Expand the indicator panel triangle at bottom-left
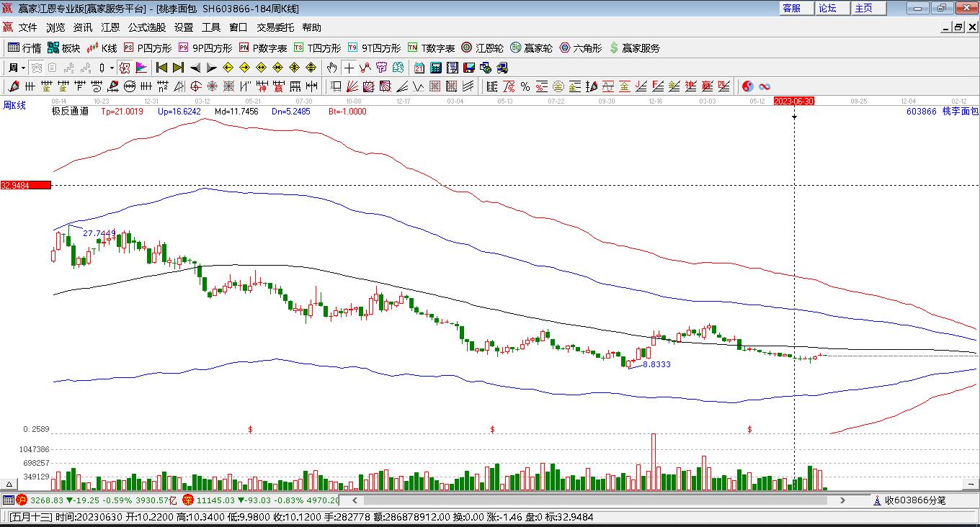The image size is (980, 527). tap(9, 485)
